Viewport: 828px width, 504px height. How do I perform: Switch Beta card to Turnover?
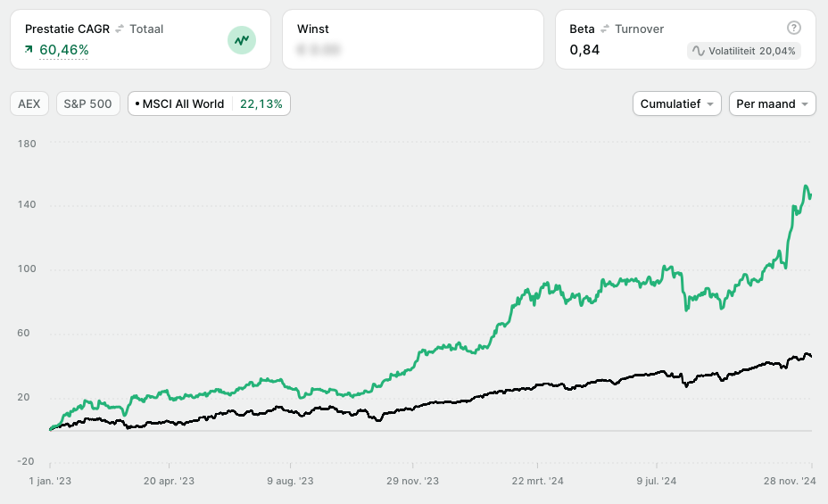(x=639, y=29)
